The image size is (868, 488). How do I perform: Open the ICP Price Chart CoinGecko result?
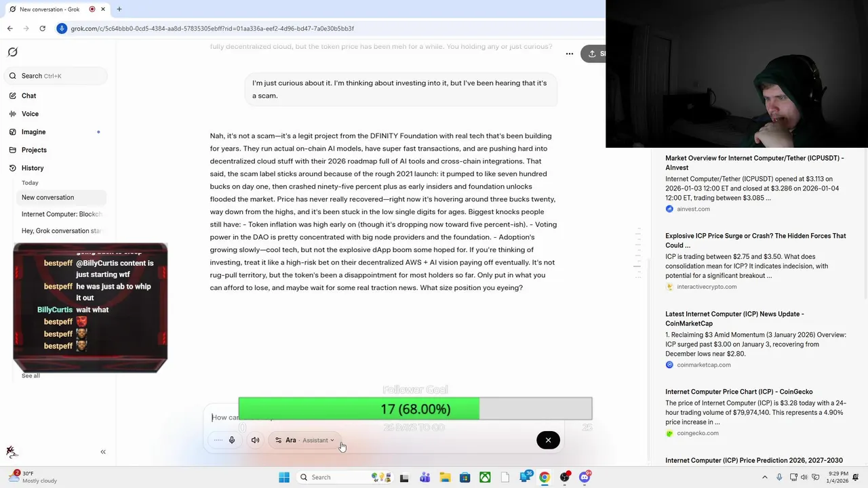(x=738, y=392)
